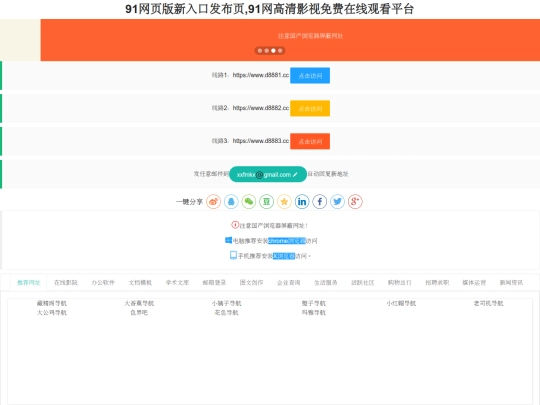Click the yellow visit button for line 2
Viewport: 540px width, 405px height.
(x=310, y=108)
